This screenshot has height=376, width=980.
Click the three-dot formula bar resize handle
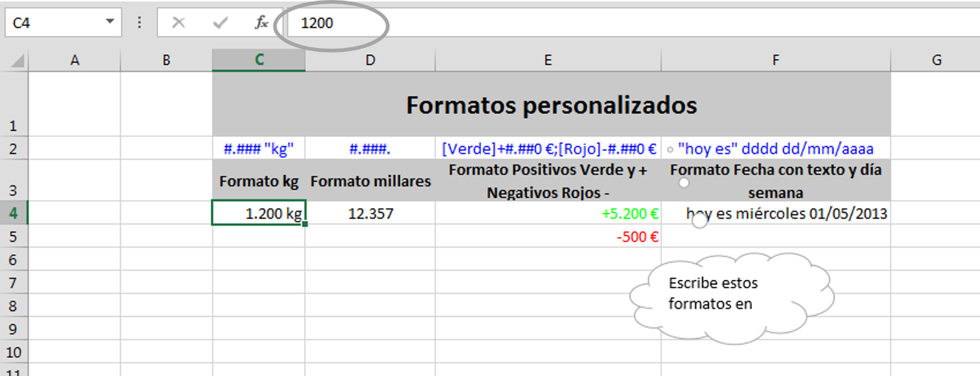coord(139,23)
